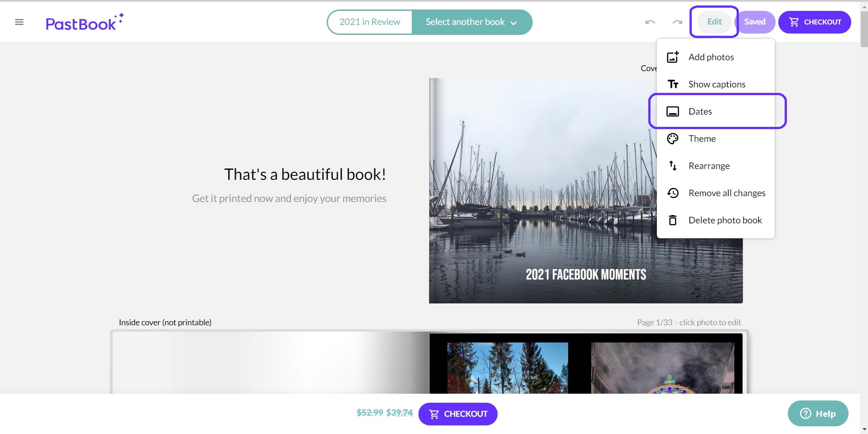The height and width of the screenshot is (434, 868).
Task: Click the Show captions text icon
Action: (673, 84)
